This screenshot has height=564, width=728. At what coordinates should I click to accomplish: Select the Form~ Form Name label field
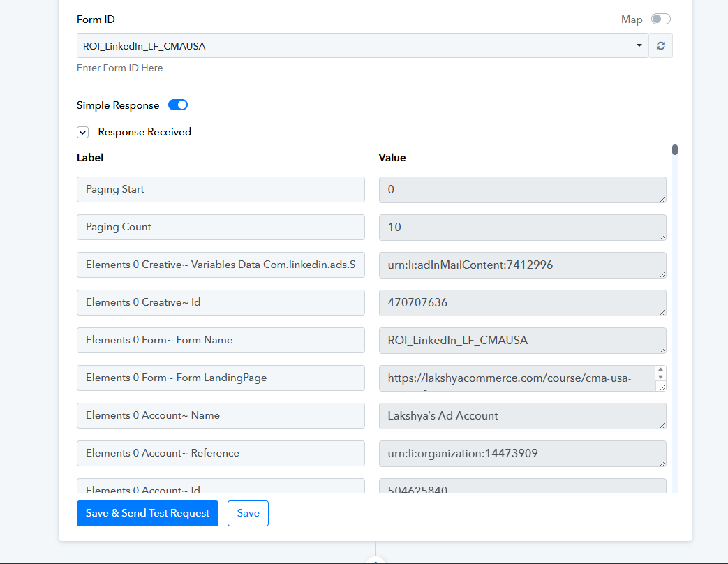click(x=221, y=340)
